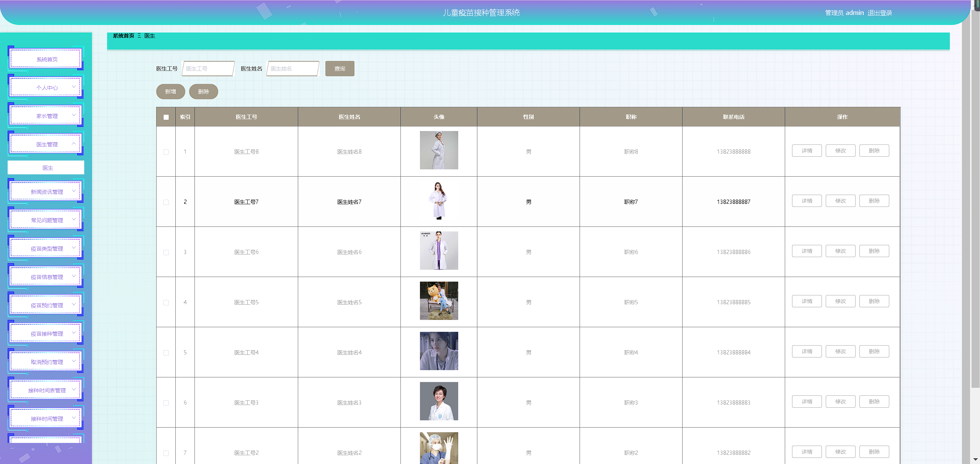Screen dimensions: 980x464
Task: Open avatar photo of 医生姓名4
Action: [439, 351]
